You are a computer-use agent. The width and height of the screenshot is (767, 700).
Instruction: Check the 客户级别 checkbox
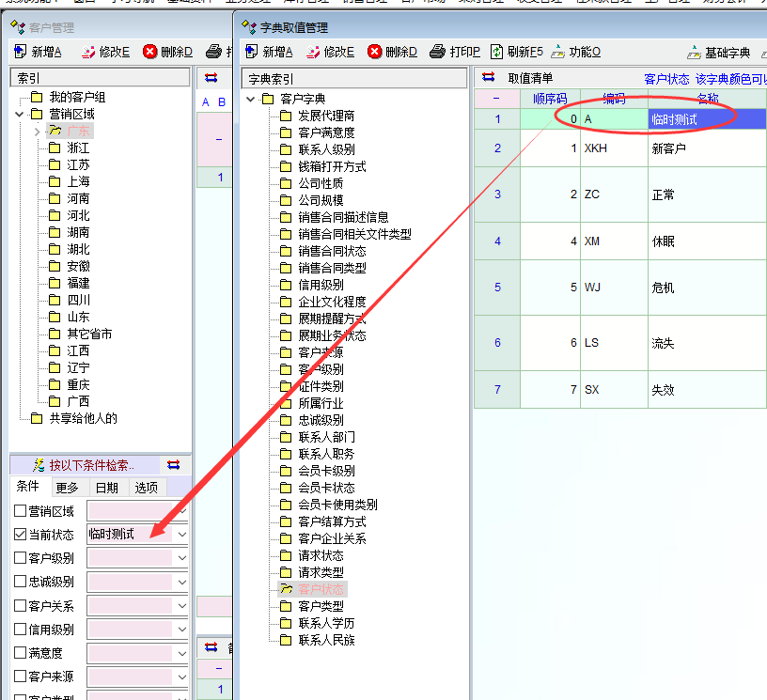pos(21,558)
